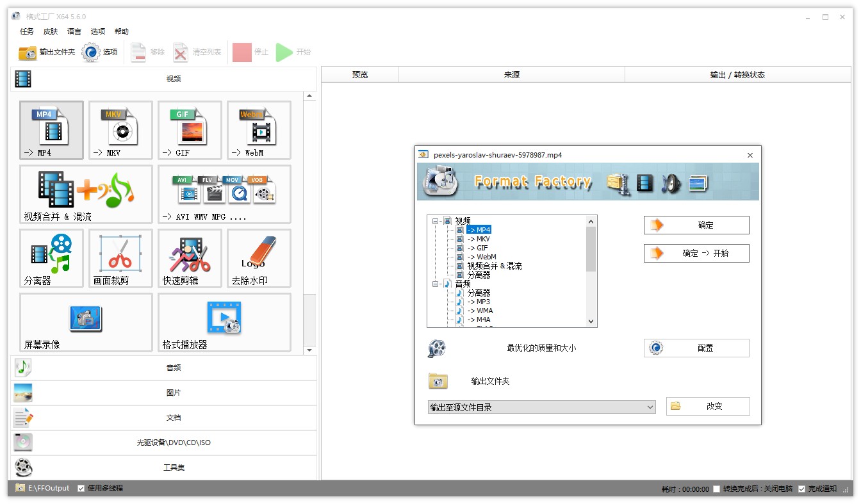Click the 配置 button

pyautogui.click(x=696, y=348)
